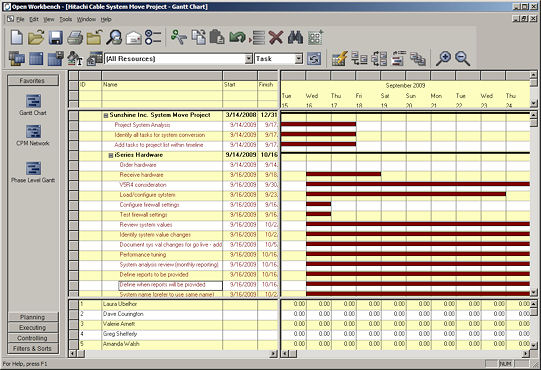Click the 'Receive hardware' Gantt bar
Image resolution: width=541 pixels, height=370 pixels.
[344, 174]
